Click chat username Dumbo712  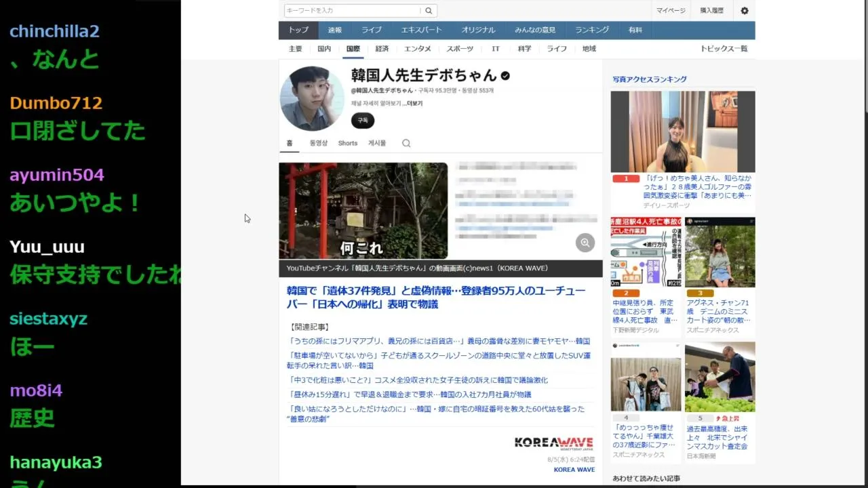(56, 103)
